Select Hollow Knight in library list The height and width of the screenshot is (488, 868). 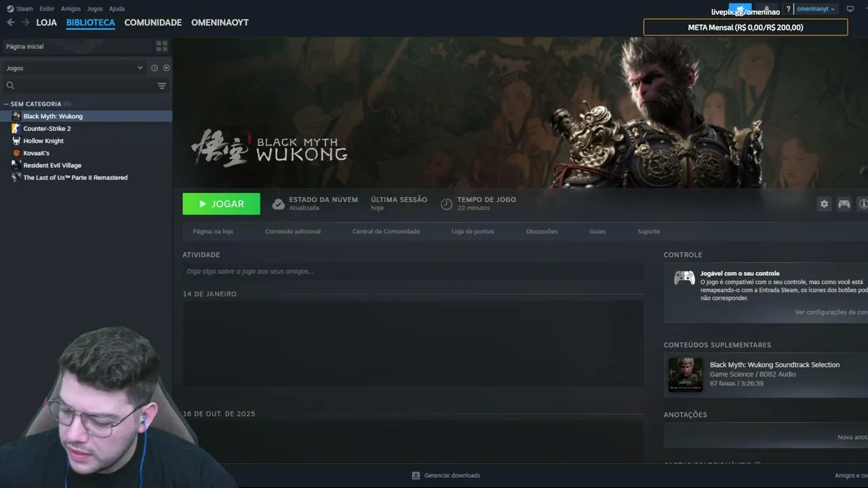point(86,141)
